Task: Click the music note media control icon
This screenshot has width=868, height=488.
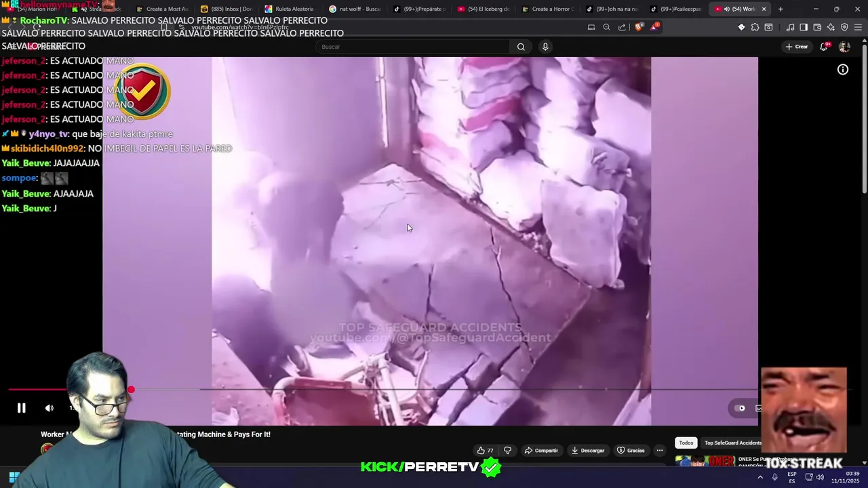Action: pos(790,27)
